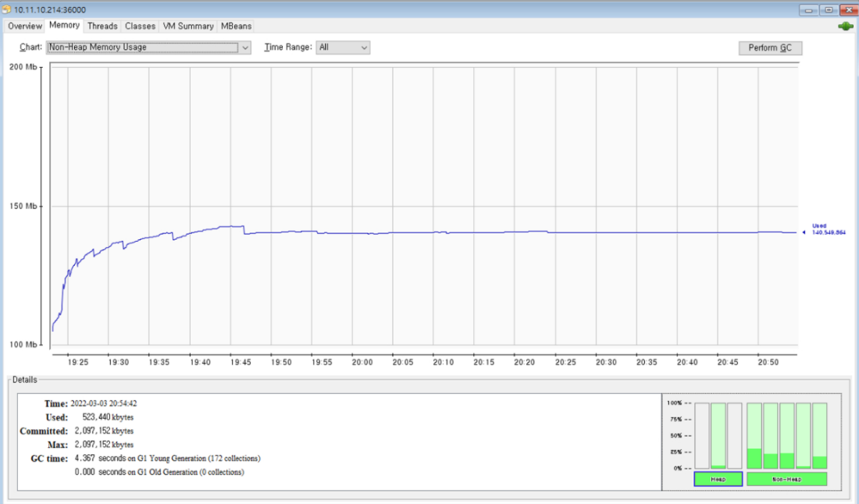Open the Chart combo box
The width and height of the screenshot is (859, 504).
point(142,48)
